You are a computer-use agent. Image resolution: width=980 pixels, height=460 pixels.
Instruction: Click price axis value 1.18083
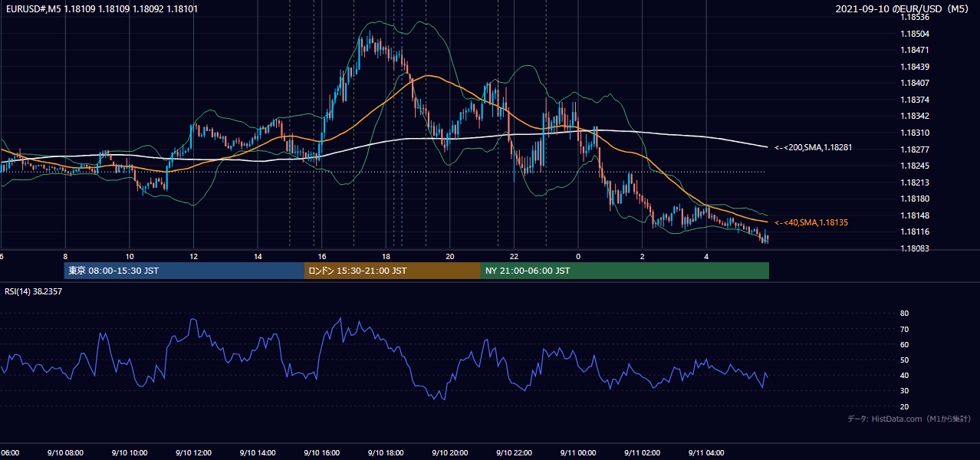click(916, 248)
